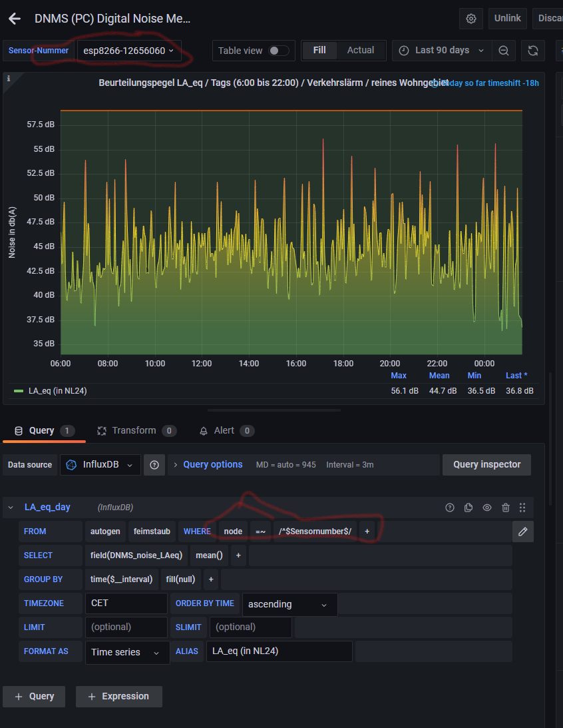Click the zoom out time range icon
This screenshot has width=563, height=728.
(504, 51)
